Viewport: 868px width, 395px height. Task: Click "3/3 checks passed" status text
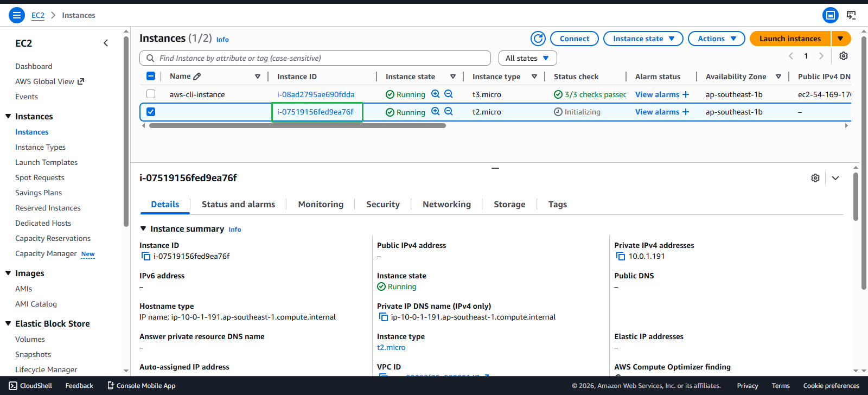(x=595, y=94)
